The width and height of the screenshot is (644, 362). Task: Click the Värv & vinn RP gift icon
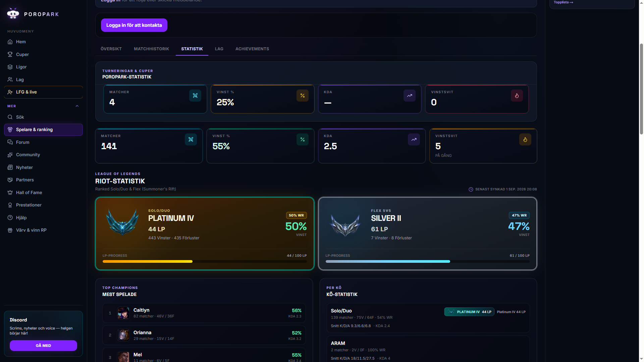pyautogui.click(x=10, y=230)
